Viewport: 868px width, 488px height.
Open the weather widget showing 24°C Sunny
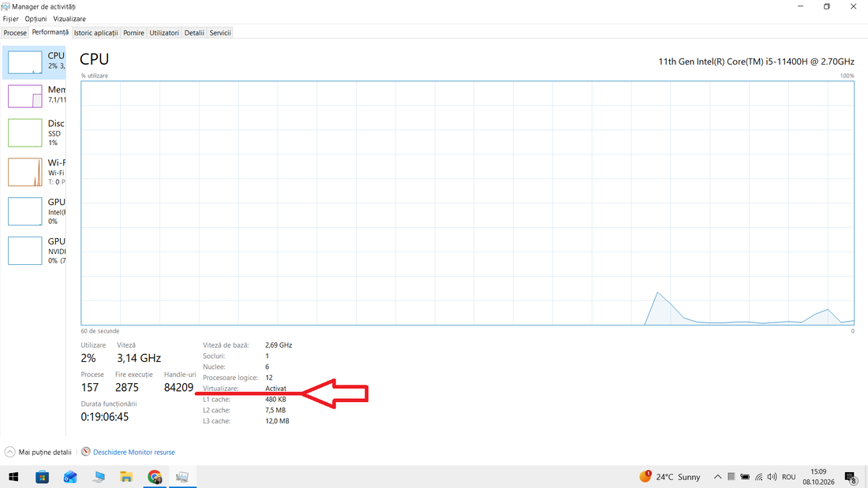point(670,477)
